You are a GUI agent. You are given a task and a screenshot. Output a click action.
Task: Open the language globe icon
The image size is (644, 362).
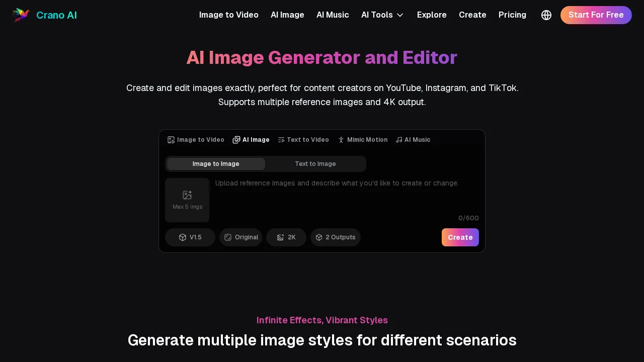546,15
